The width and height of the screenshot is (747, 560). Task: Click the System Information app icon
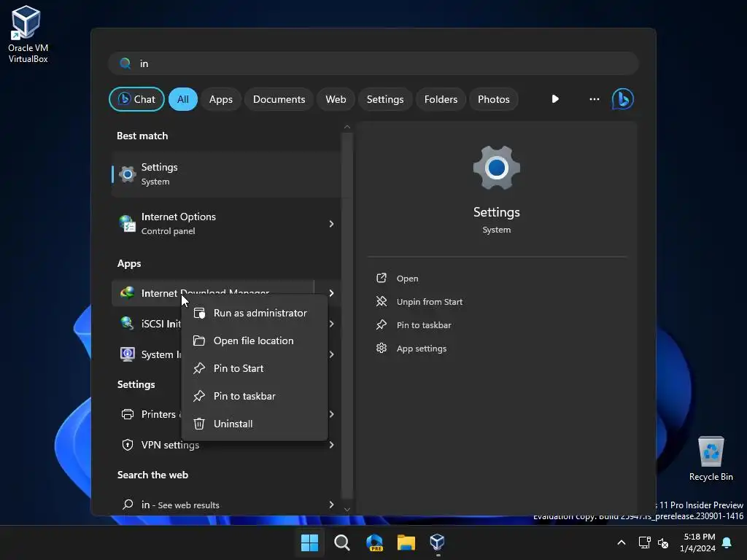127,354
